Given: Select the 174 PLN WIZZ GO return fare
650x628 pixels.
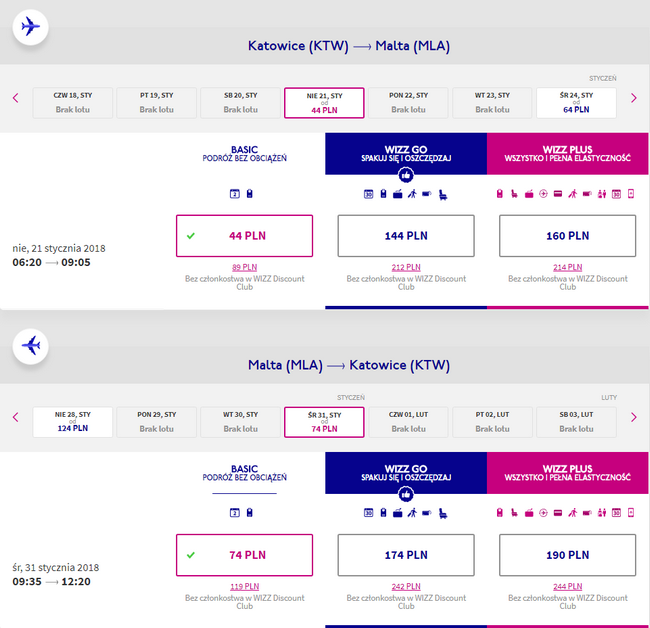Looking at the screenshot, I should click(406, 555).
